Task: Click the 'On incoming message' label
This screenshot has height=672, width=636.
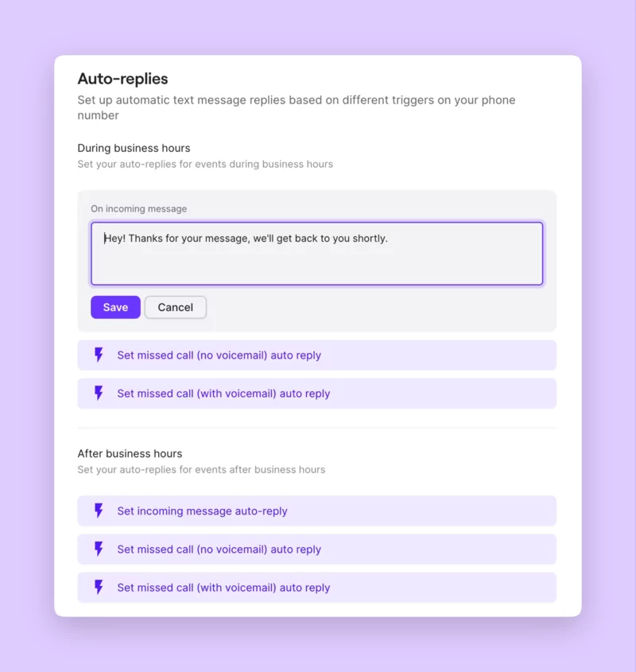Action: (138, 209)
